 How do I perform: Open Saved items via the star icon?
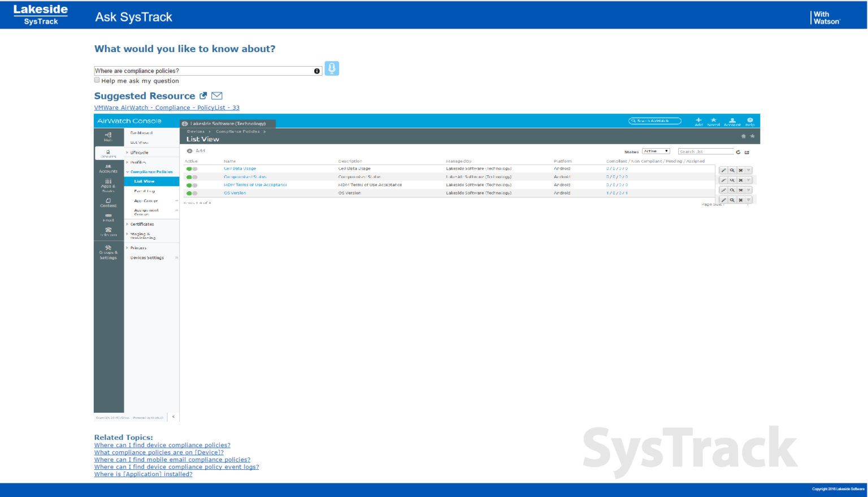[713, 120]
